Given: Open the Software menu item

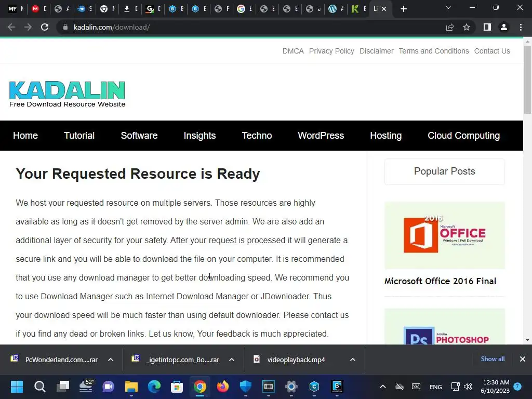Looking at the screenshot, I should click(x=139, y=136).
